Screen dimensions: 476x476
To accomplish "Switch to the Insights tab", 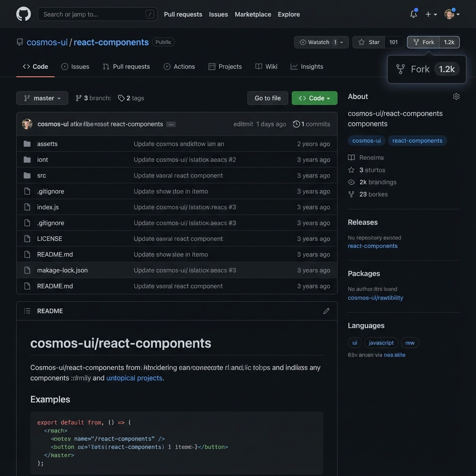I will click(x=307, y=66).
